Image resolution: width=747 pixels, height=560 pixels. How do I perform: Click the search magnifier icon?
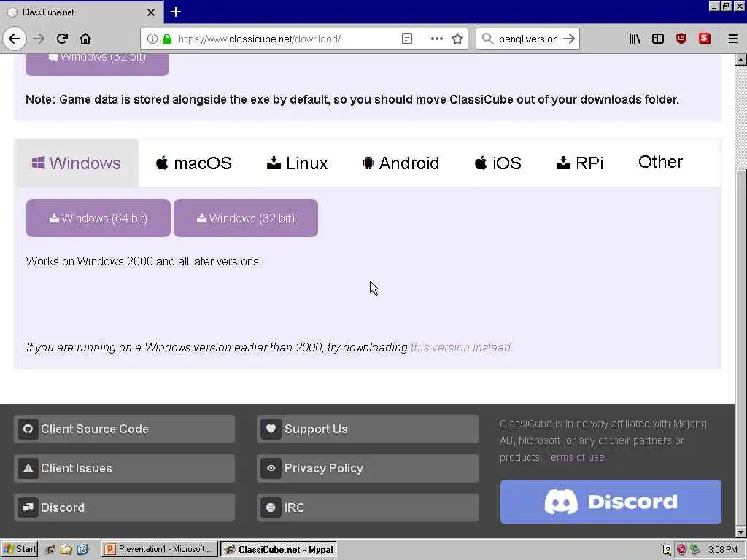[x=487, y=39]
